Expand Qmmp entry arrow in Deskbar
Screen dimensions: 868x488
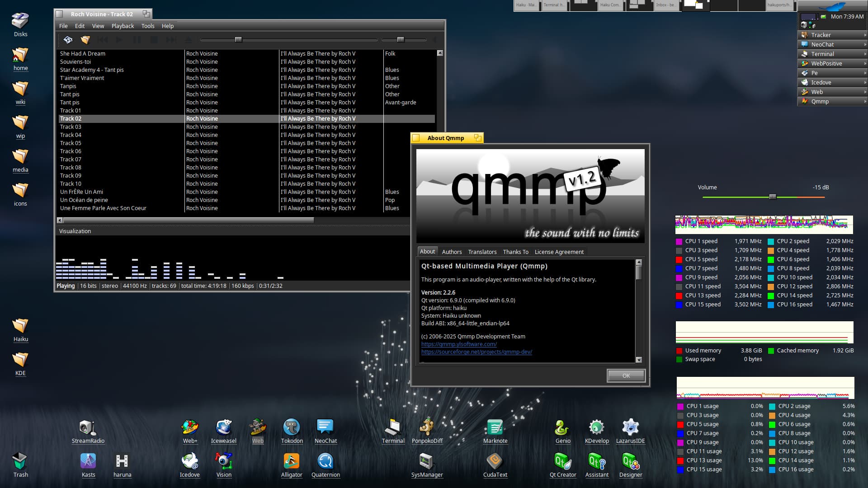coord(864,101)
